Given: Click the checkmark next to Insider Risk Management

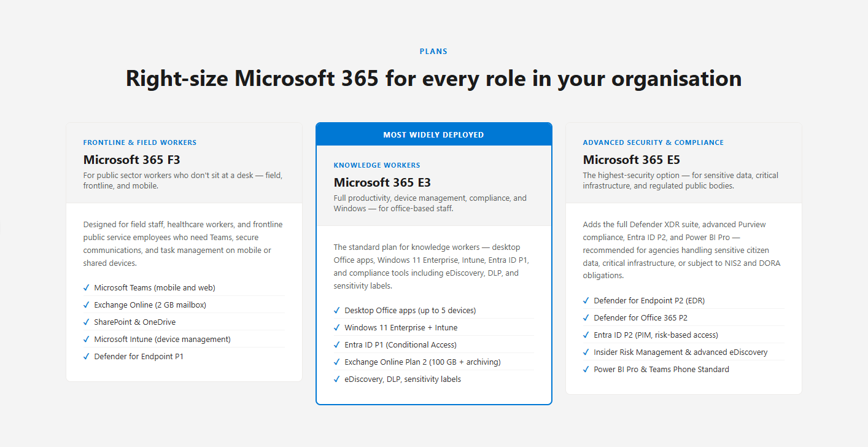Looking at the screenshot, I should (586, 352).
